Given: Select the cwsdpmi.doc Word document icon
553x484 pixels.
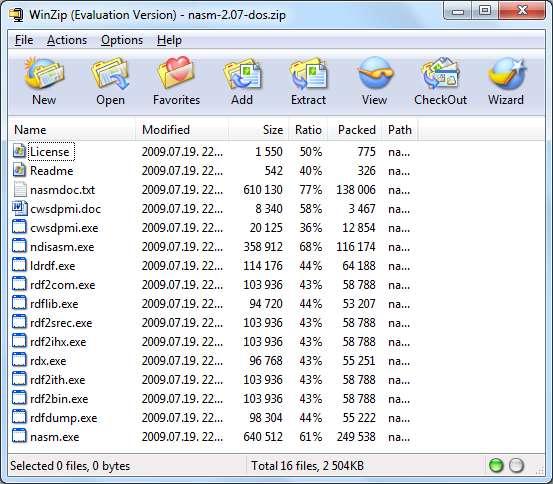Looking at the screenshot, I should (x=19, y=208).
